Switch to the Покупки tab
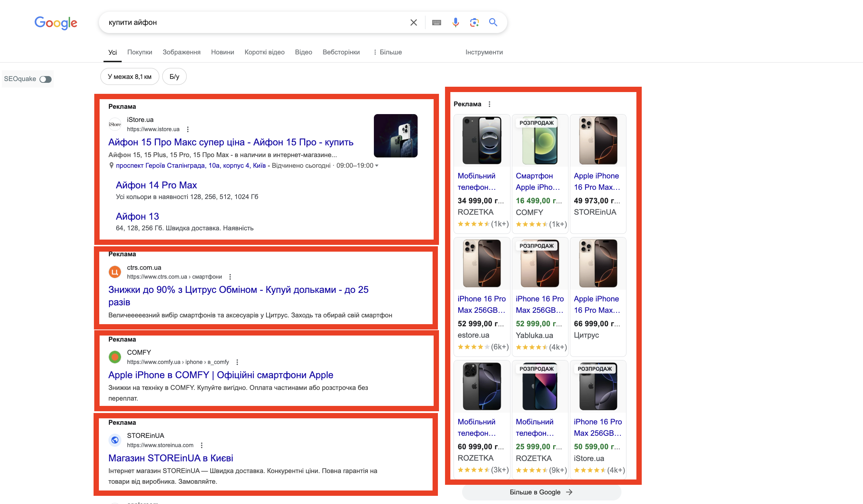Viewport: 863px width, 504px height. pos(139,52)
